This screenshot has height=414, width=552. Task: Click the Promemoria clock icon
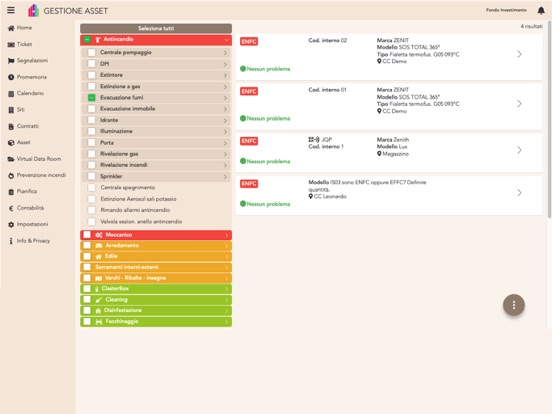(11, 77)
